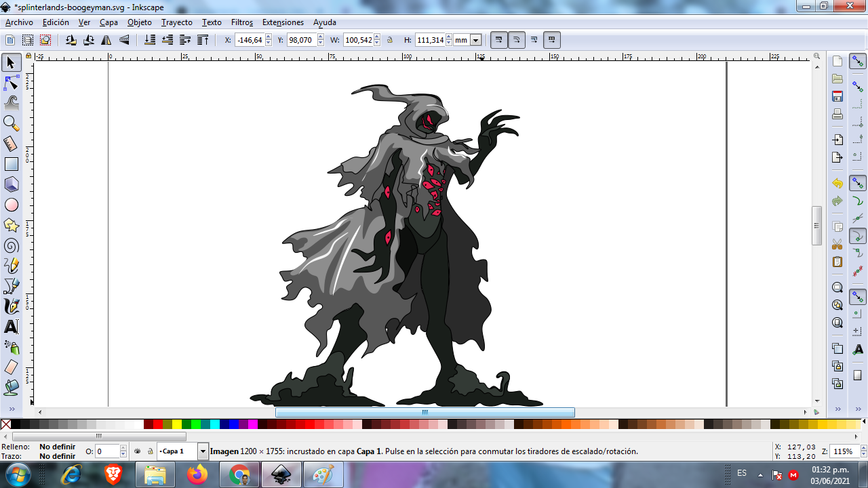Select the Paint bucket tool
Image resolution: width=868 pixels, height=488 pixels.
[x=11, y=388]
